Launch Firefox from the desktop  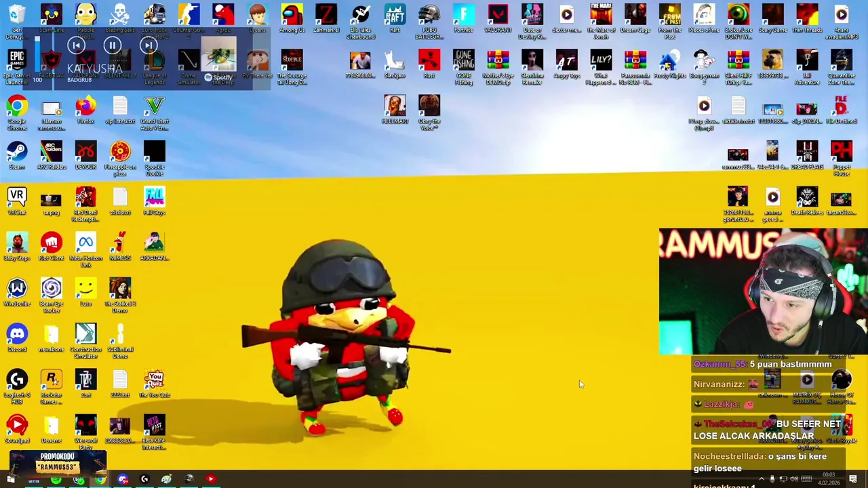85,110
